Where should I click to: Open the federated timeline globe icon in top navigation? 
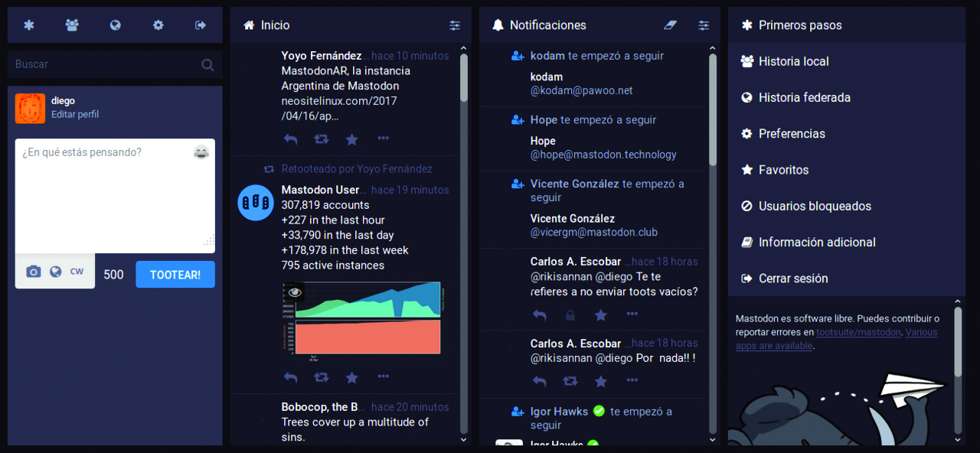pyautogui.click(x=115, y=25)
